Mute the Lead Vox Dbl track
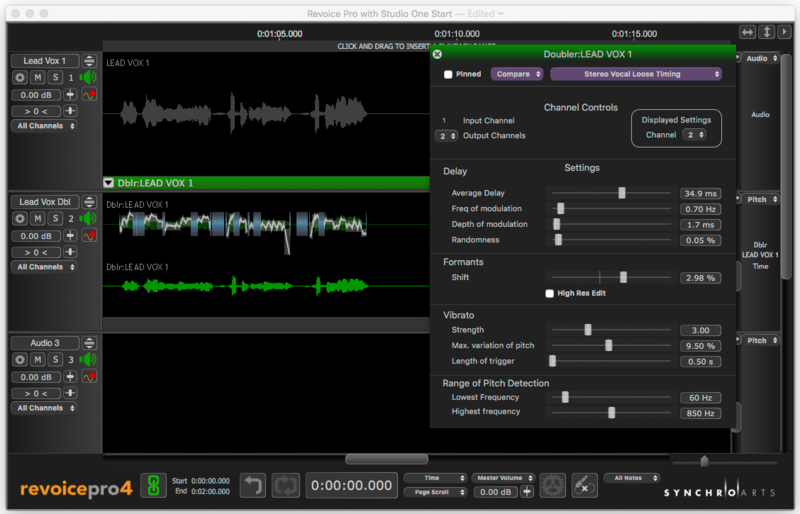The image size is (800, 514). (x=38, y=218)
